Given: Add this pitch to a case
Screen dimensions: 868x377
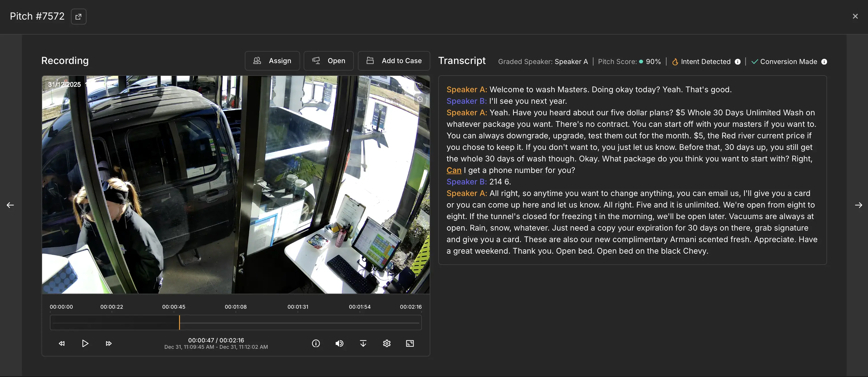Looking at the screenshot, I should pyautogui.click(x=394, y=61).
